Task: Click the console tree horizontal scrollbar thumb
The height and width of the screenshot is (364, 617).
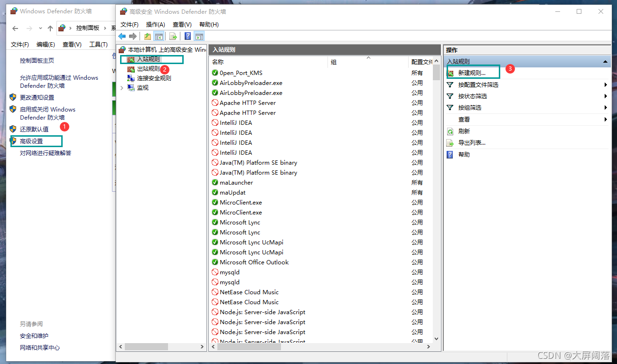Action: tap(147, 347)
